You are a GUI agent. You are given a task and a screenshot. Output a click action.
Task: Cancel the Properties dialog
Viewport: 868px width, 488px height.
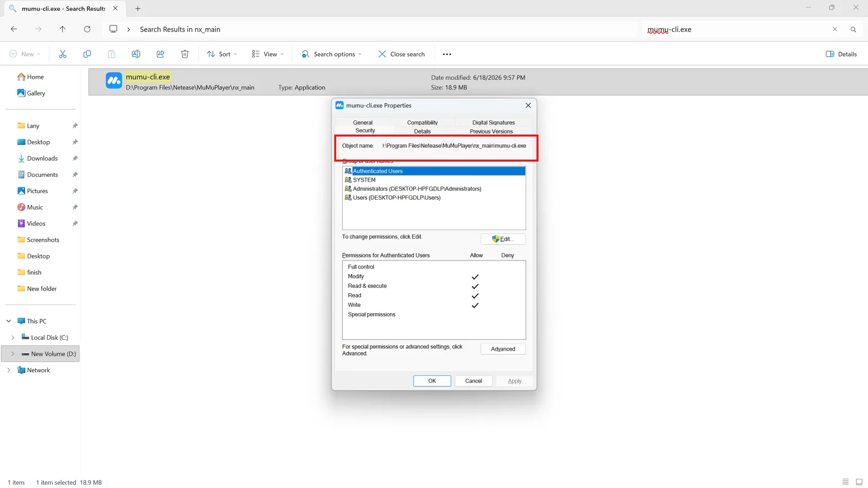point(473,381)
